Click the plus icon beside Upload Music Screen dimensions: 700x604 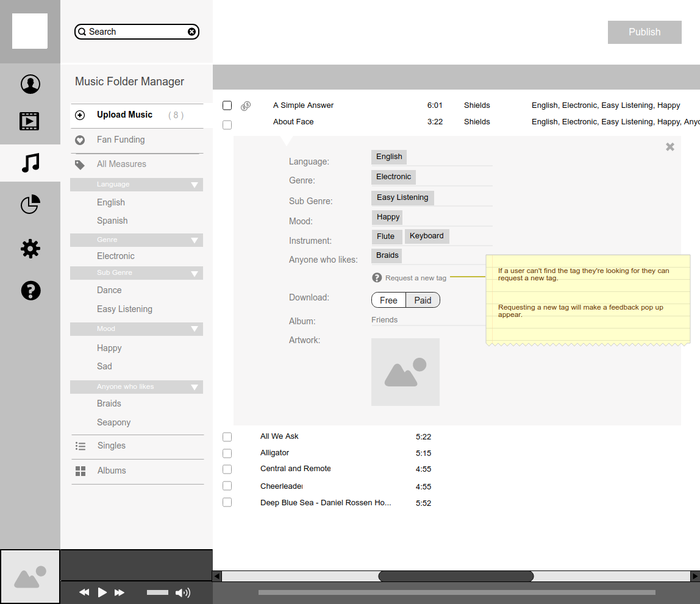click(80, 115)
